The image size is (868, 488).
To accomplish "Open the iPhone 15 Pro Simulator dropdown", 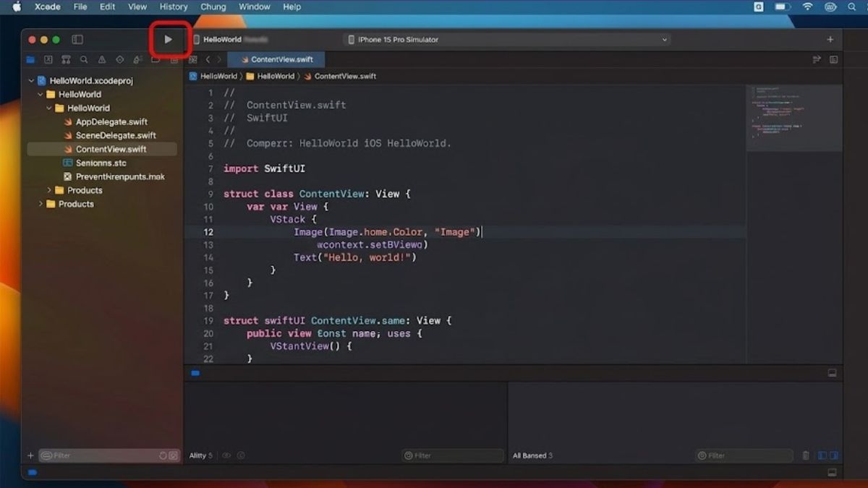I will point(506,40).
